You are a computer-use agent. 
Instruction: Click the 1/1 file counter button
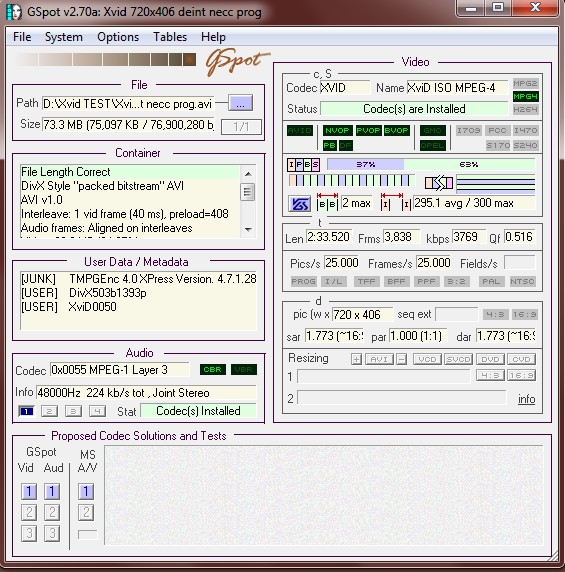(241, 127)
